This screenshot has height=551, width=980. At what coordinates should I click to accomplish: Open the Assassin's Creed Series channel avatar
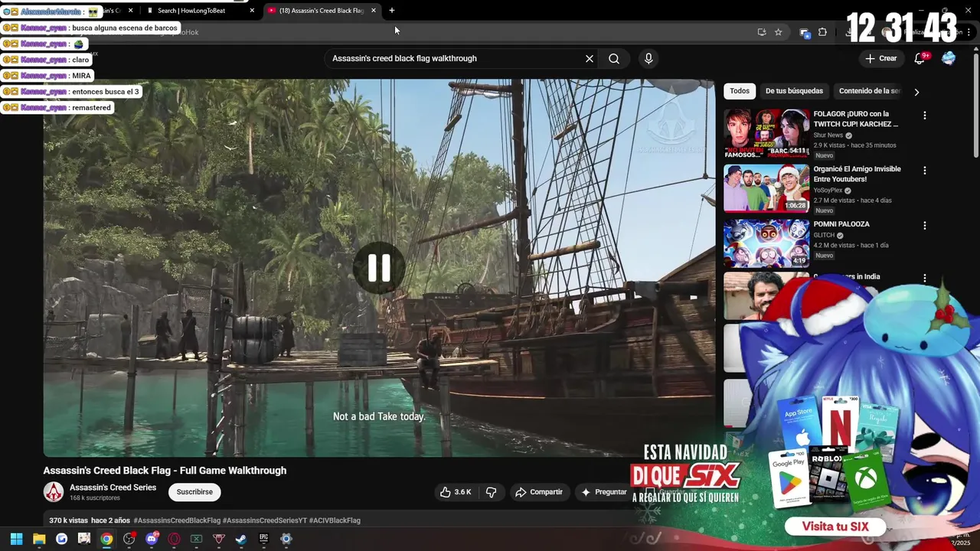54,492
